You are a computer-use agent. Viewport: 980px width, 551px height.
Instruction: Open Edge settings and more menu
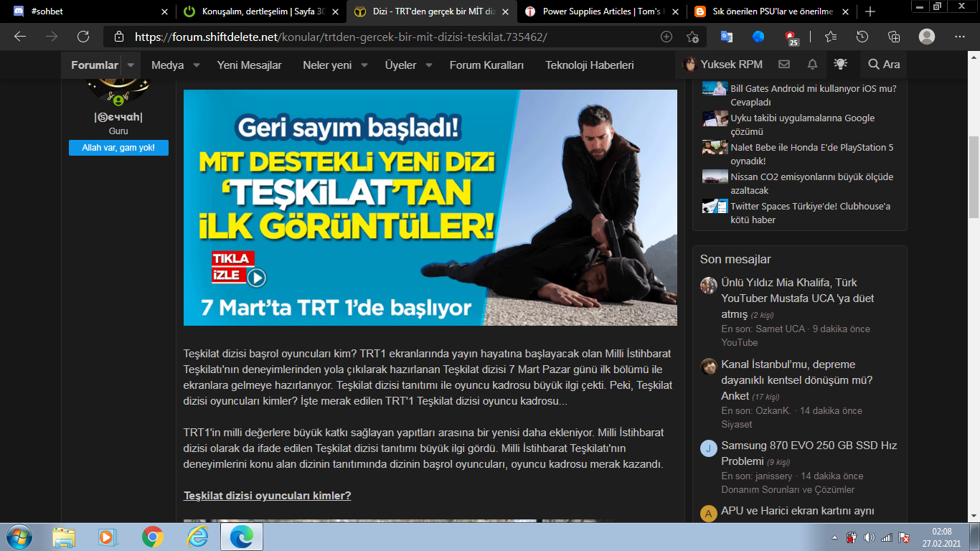point(960,37)
